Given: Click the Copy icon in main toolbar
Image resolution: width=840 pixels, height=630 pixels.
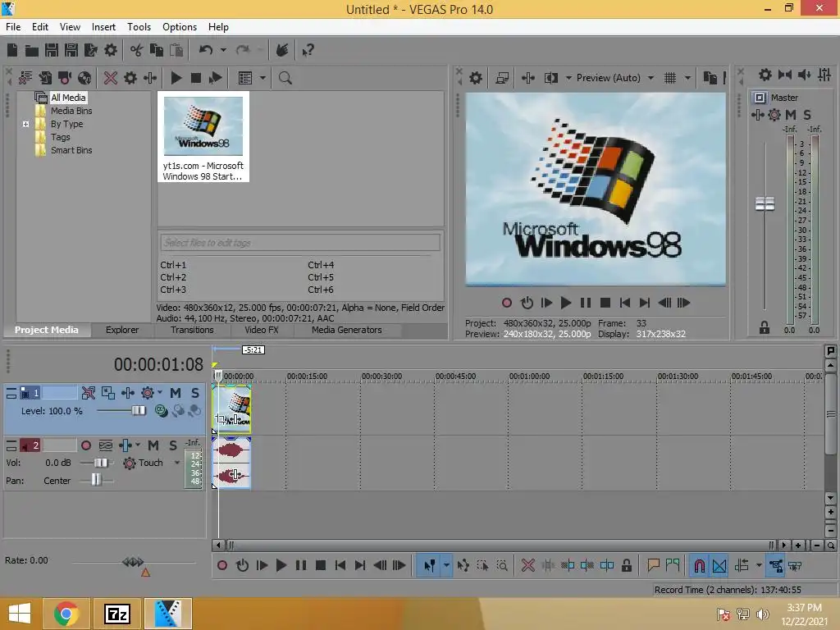Looking at the screenshot, I should pyautogui.click(x=157, y=50).
